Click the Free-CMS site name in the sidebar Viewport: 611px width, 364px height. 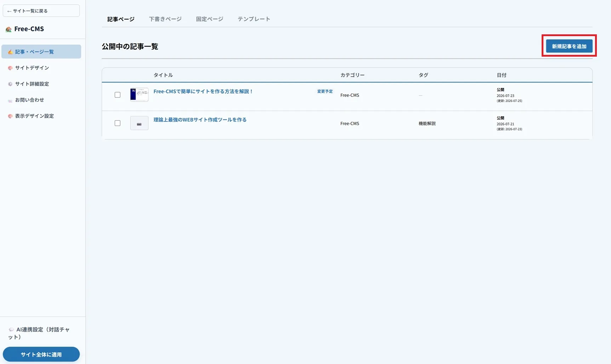point(29,29)
